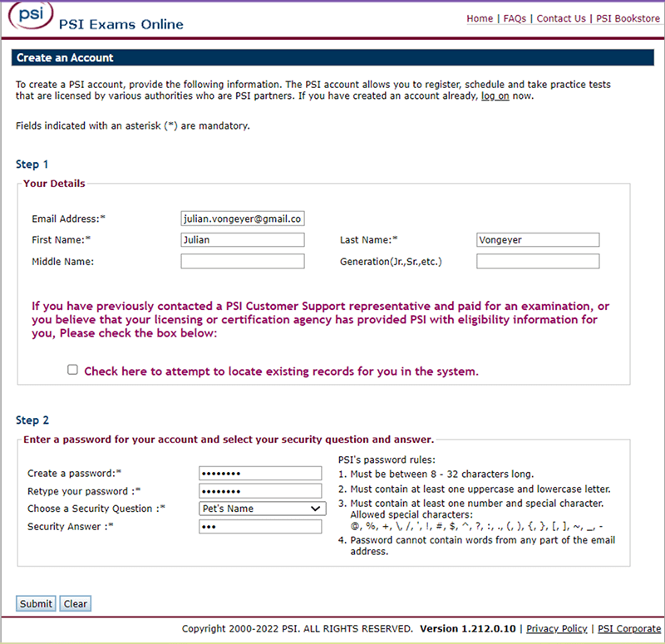
Task: Check the locate existing records checkbox
Action: coord(73,371)
